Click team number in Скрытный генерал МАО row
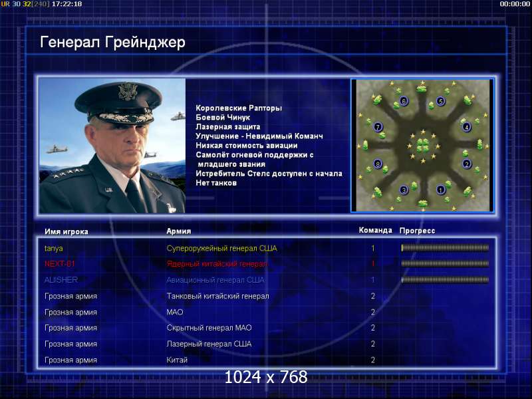532x399 pixels. click(x=373, y=328)
